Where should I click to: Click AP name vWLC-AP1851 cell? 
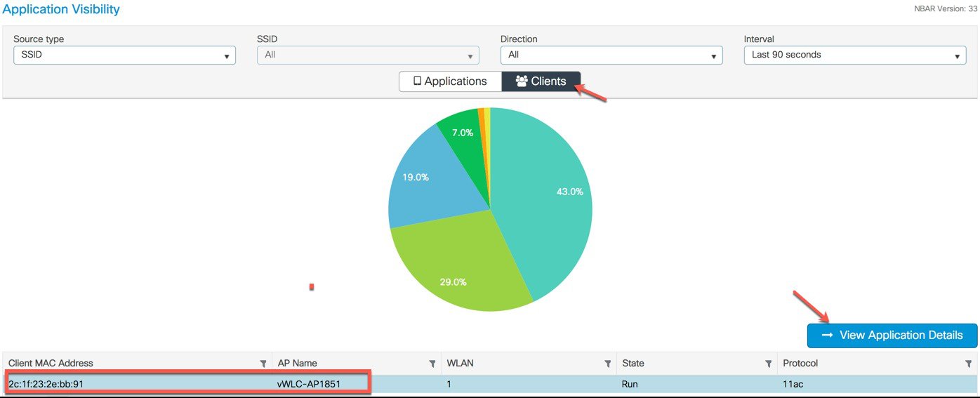pyautogui.click(x=310, y=384)
